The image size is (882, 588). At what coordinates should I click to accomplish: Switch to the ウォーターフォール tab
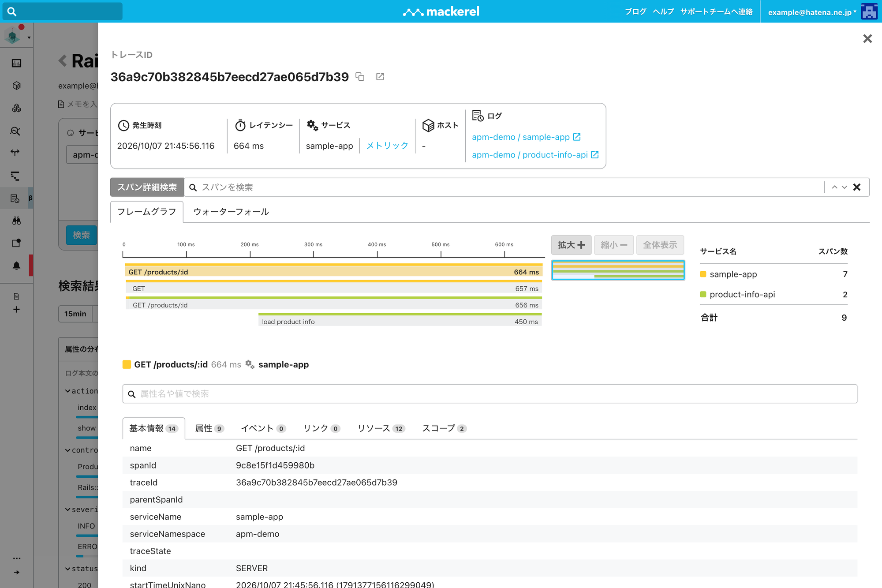coord(231,212)
